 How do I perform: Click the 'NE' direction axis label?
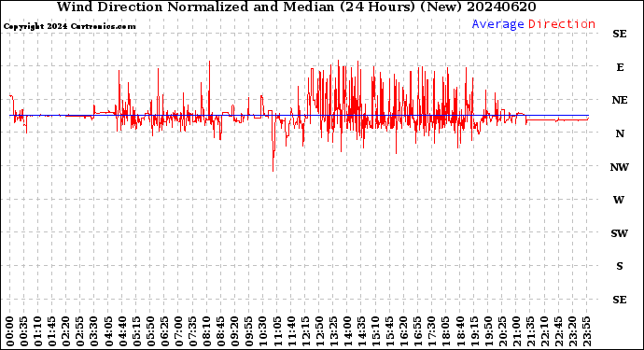pyautogui.click(x=620, y=100)
